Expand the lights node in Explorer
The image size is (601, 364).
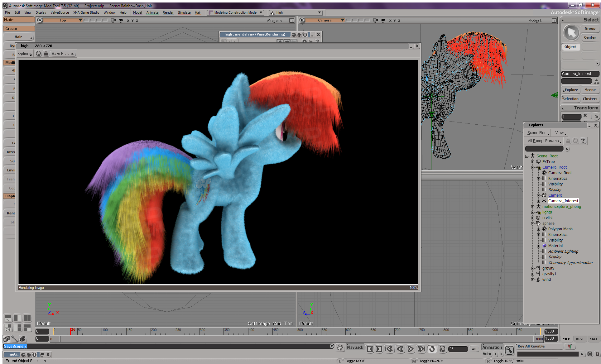click(533, 212)
